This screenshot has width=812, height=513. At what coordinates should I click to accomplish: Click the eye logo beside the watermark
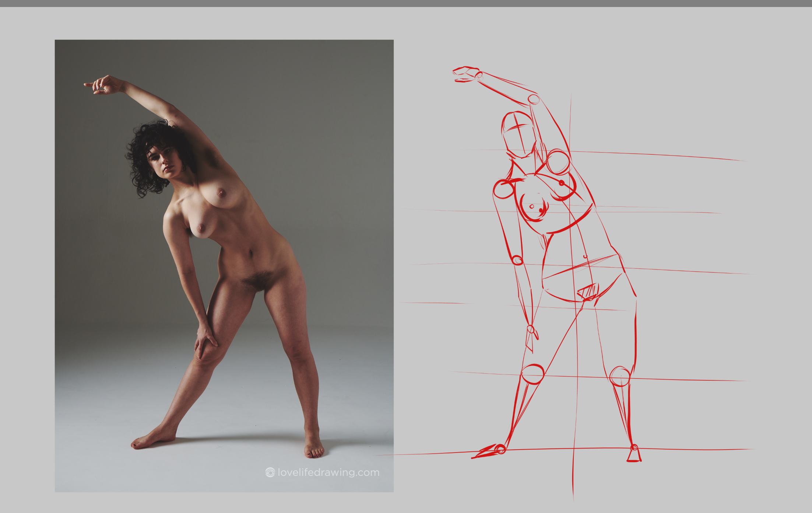[x=270, y=472]
